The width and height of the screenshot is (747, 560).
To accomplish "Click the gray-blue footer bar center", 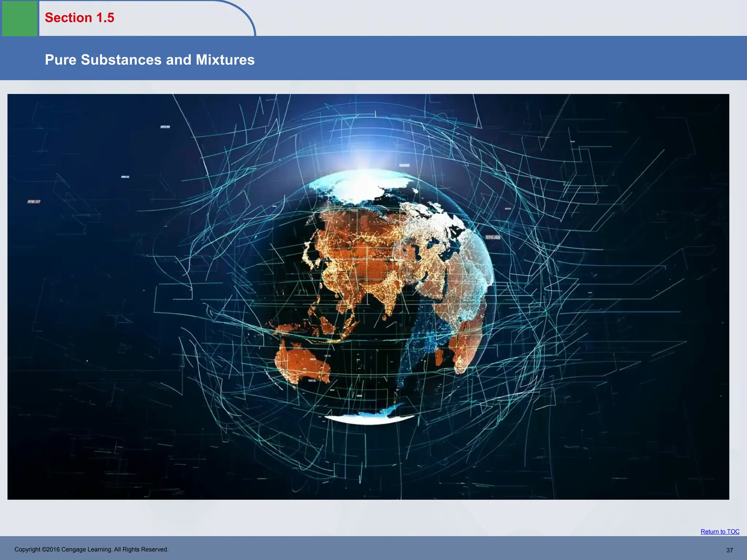I will tap(373, 548).
